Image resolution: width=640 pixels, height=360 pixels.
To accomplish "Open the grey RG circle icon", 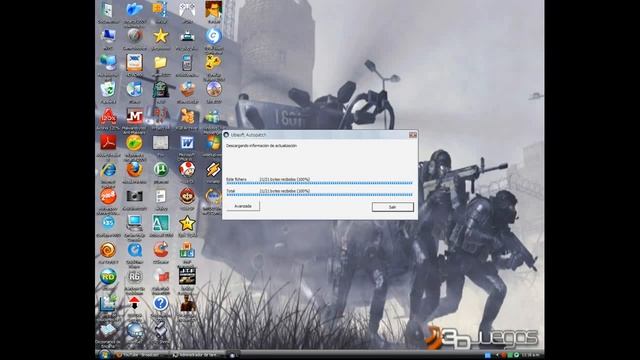I will 134,277.
